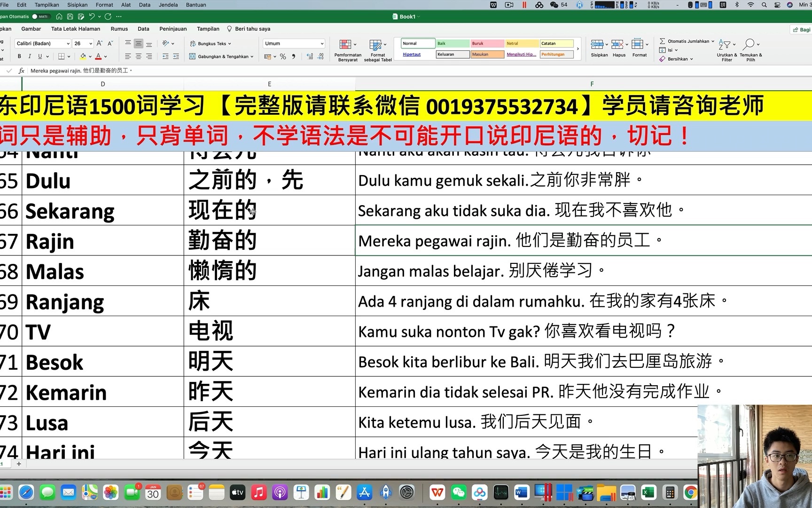Expand the cell styles gallery arrow
This screenshot has width=812, height=508.
point(578,49)
